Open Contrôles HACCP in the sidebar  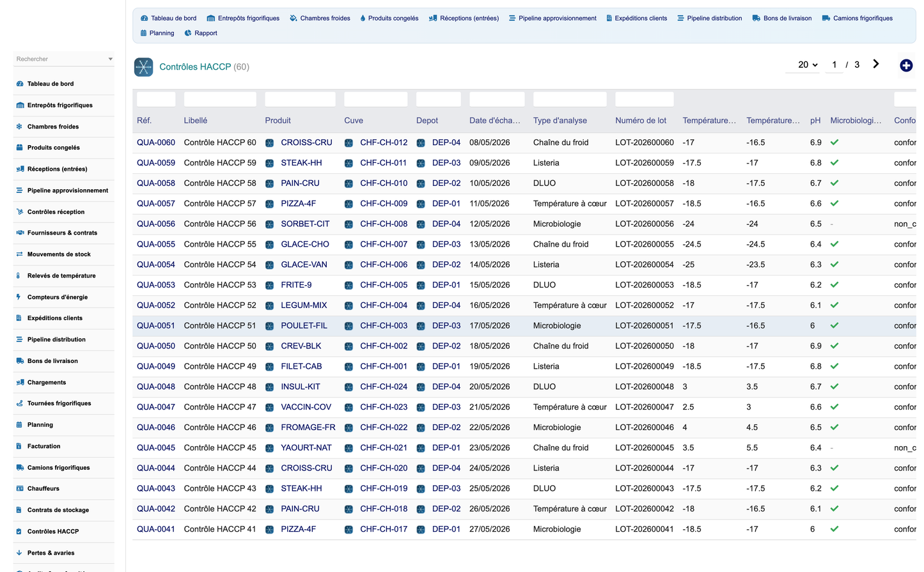point(53,532)
